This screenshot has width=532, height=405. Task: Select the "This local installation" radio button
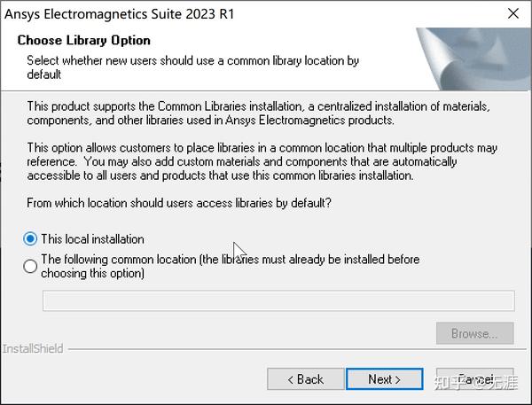click(30, 238)
